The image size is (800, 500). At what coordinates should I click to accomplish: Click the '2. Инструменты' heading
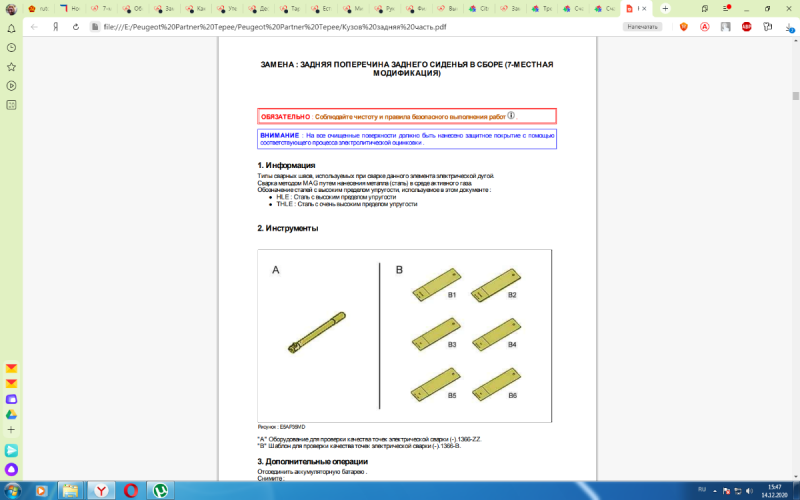(x=287, y=228)
